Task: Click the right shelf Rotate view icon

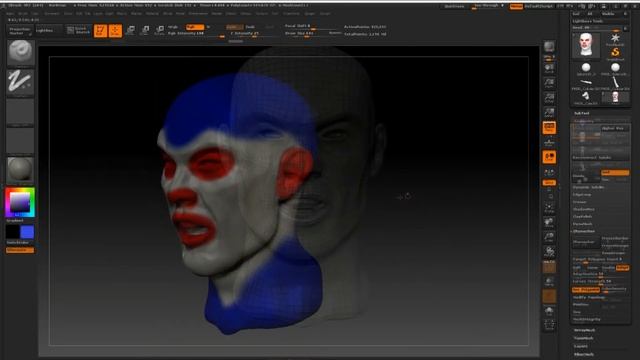Action: click(x=549, y=252)
